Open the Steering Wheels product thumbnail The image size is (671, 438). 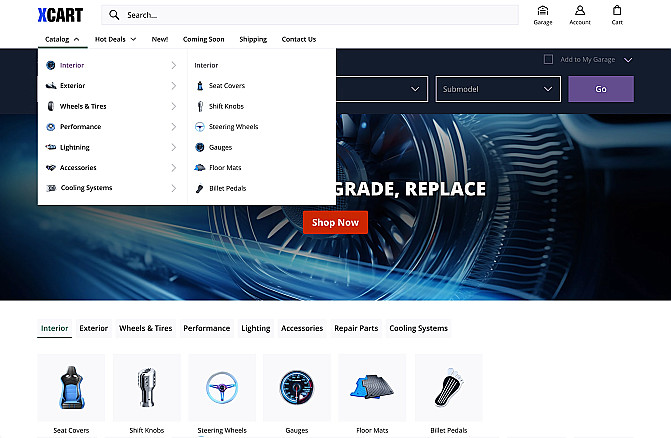pyautogui.click(x=222, y=388)
